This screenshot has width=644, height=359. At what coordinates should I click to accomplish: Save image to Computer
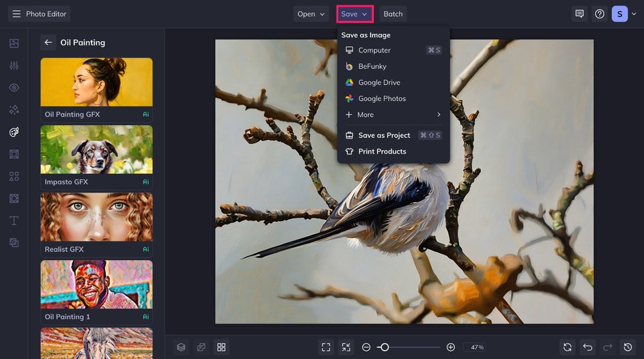click(x=394, y=50)
